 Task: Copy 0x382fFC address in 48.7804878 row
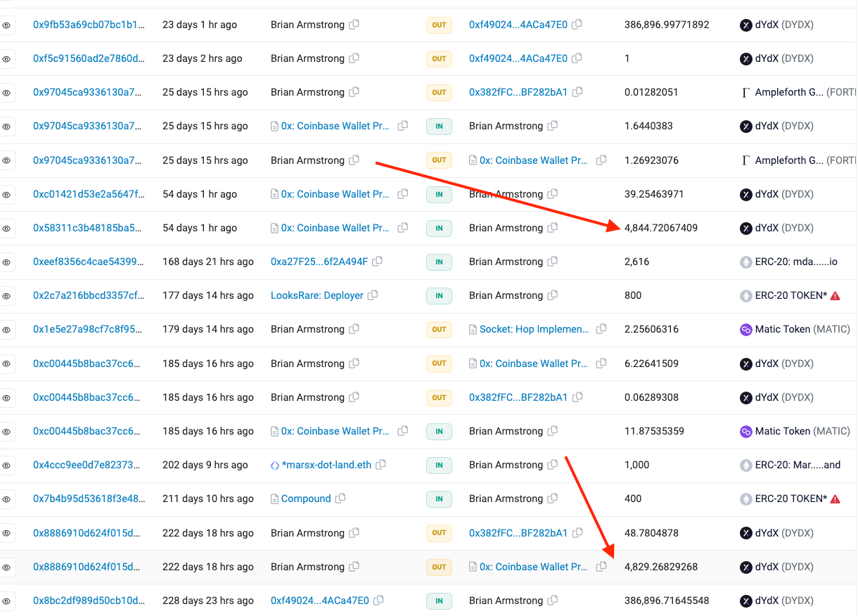pos(577,533)
